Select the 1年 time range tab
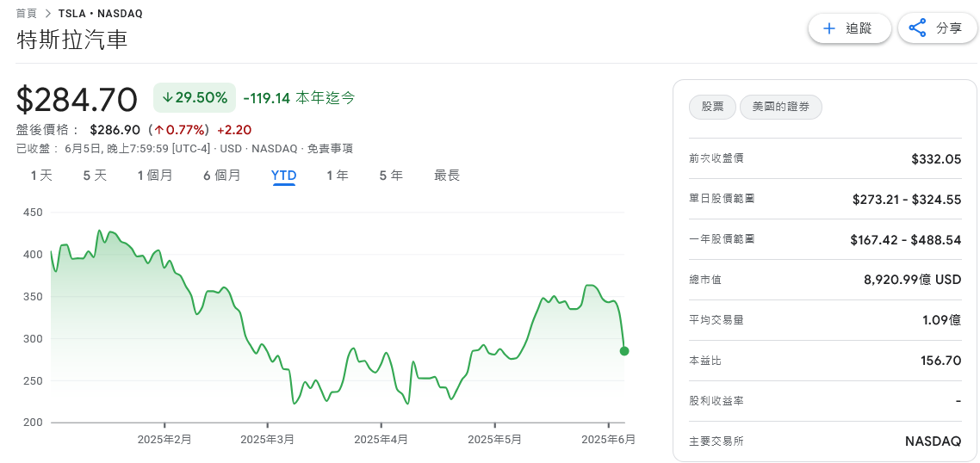The width and height of the screenshot is (980, 463). coord(338,176)
